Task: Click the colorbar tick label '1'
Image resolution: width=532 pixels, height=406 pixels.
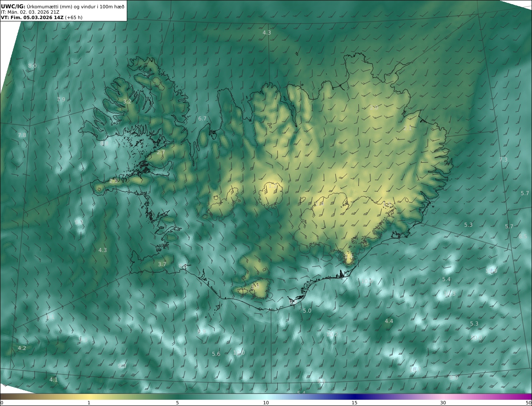Action: (x=89, y=403)
